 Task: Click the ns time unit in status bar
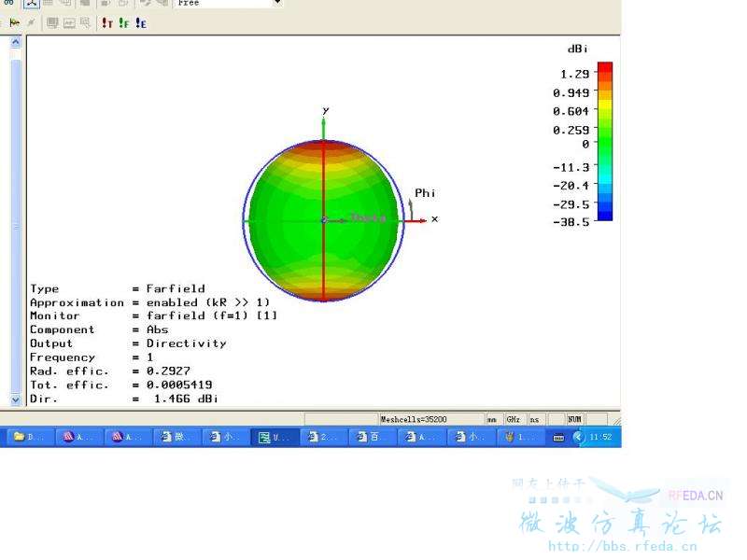[x=536, y=420]
